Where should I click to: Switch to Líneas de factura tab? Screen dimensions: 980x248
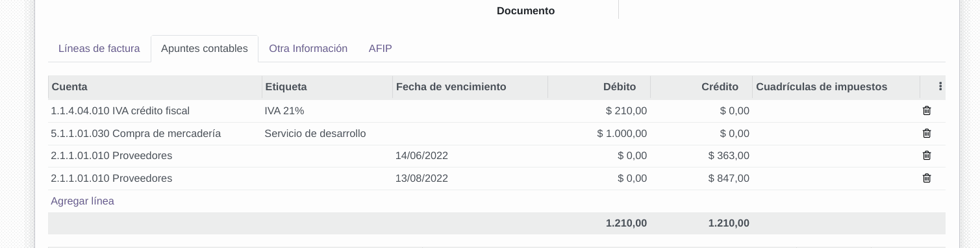(x=99, y=49)
